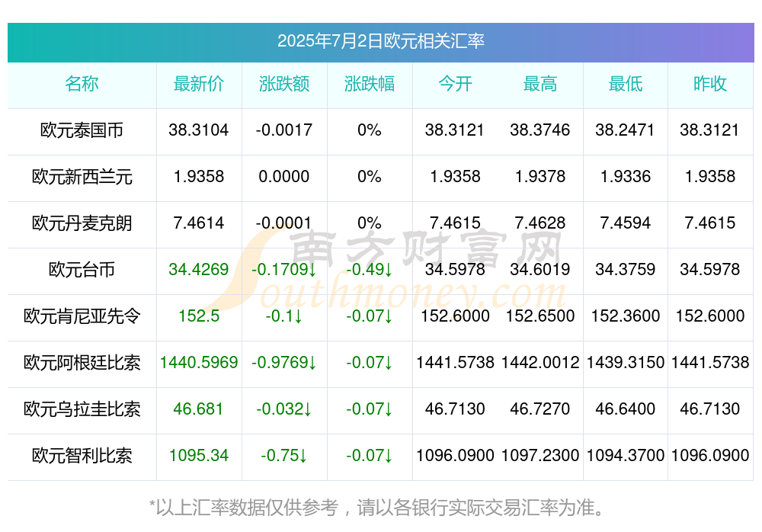Click the 欧元丹麦克朗 row name
Screen dimensions: 762x532
point(82,223)
